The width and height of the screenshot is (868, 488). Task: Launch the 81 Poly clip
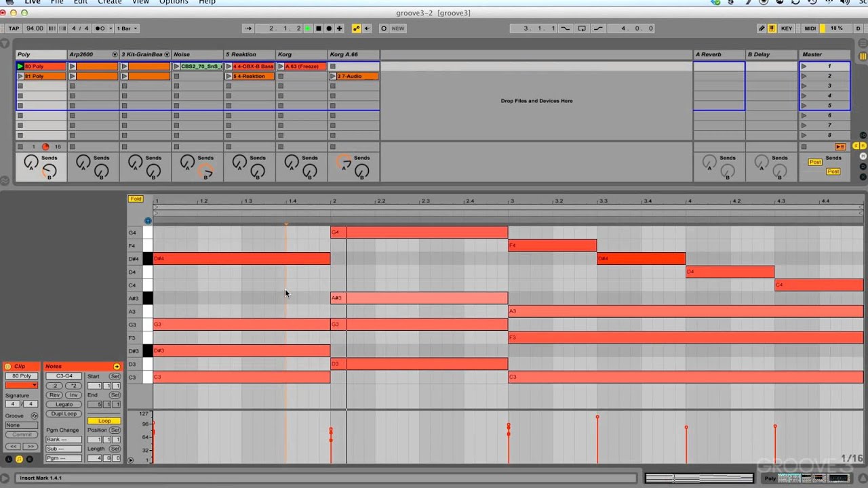(x=20, y=76)
